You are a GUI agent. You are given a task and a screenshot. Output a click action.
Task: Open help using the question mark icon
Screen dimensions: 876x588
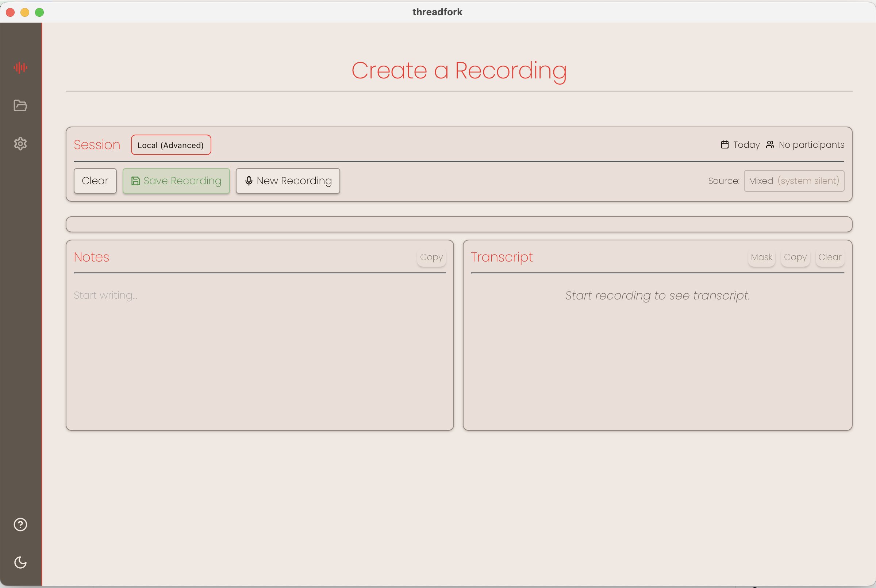20,525
